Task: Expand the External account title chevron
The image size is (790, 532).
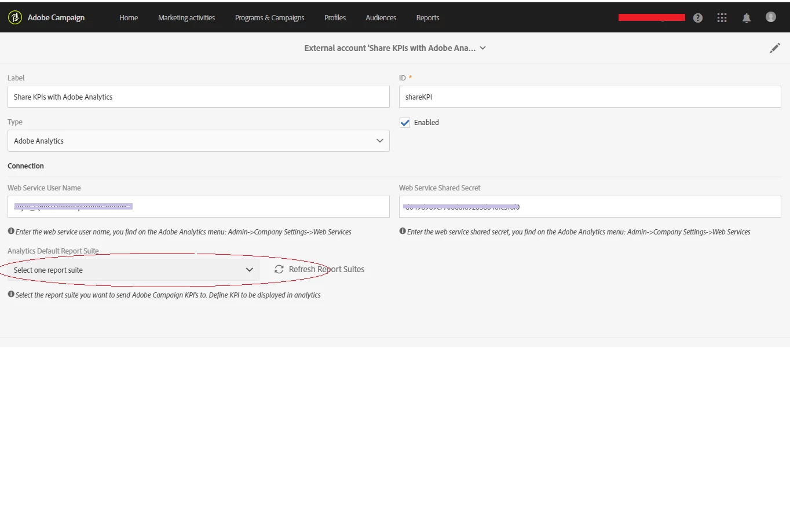Action: pos(483,48)
